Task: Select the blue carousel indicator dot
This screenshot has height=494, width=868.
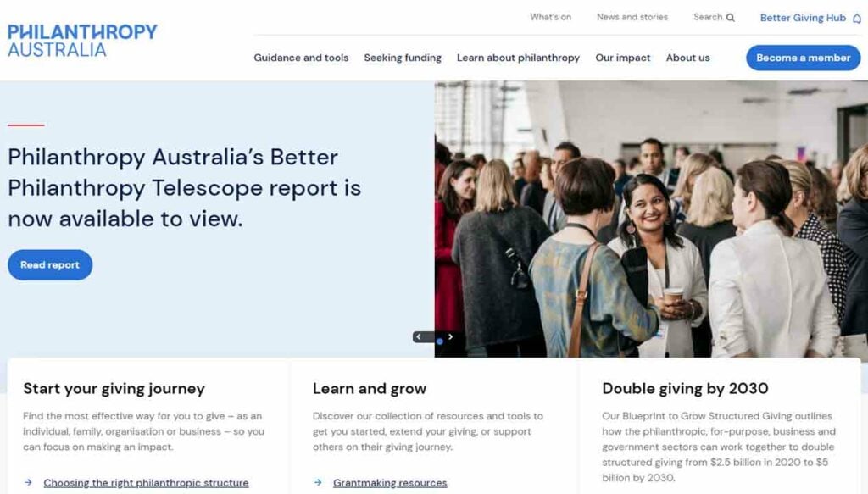Action: [440, 341]
